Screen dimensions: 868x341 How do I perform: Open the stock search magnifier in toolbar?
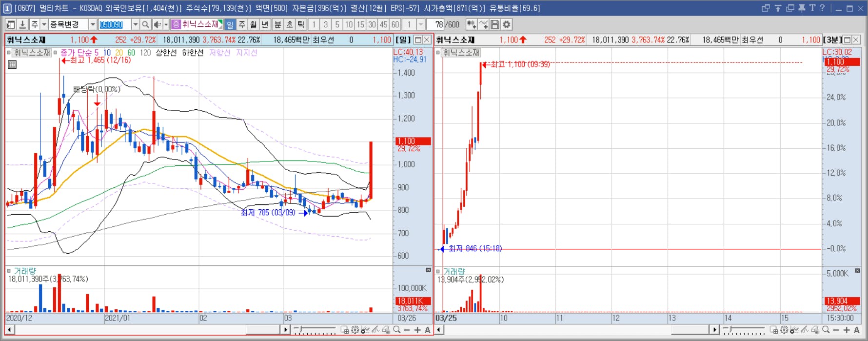145,24
